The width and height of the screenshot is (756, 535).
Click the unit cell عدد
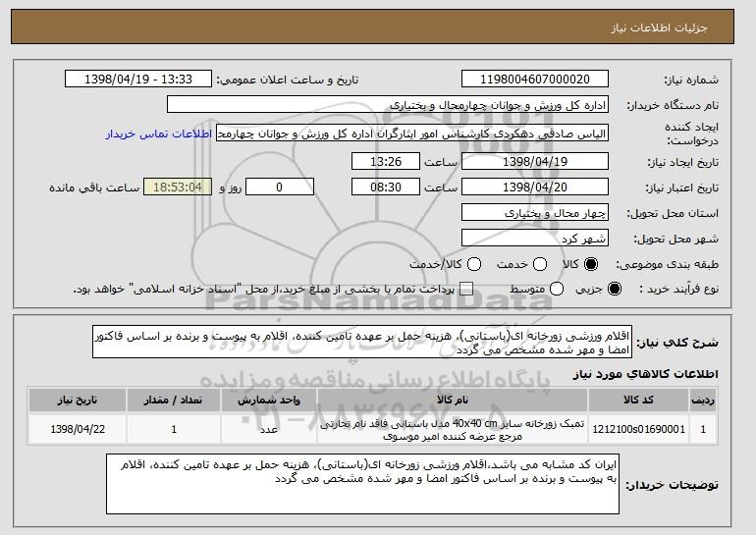269,429
